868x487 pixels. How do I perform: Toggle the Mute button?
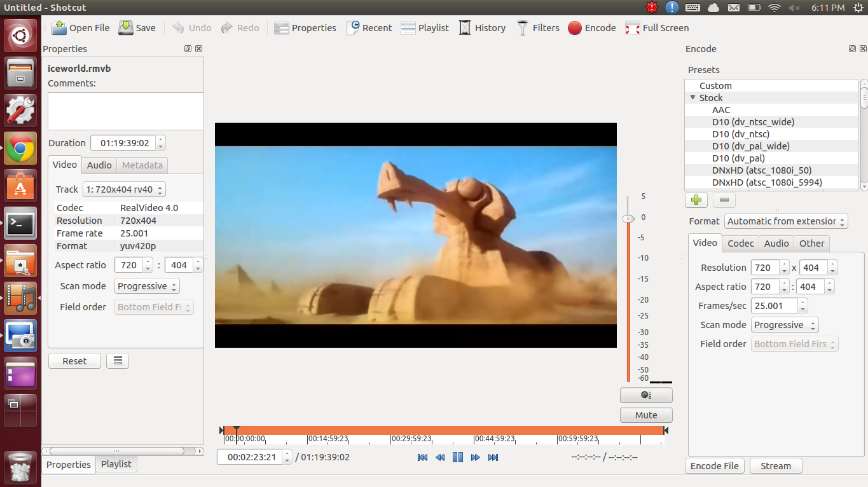(x=646, y=415)
